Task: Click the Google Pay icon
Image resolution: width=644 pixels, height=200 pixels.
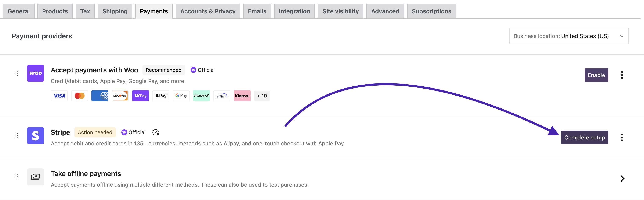Action: [x=181, y=96]
